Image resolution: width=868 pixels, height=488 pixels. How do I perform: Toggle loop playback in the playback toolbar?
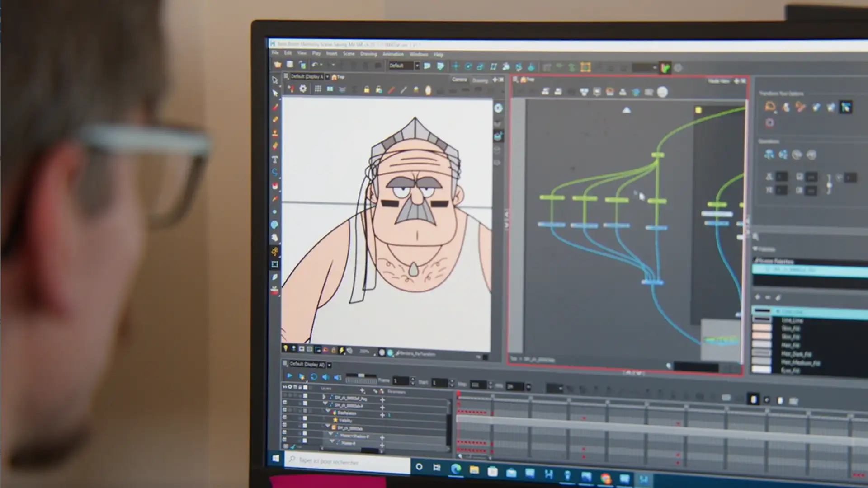click(x=314, y=376)
